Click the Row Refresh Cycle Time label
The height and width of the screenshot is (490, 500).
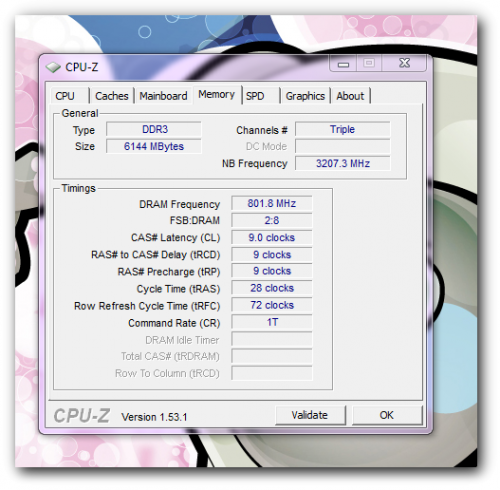pos(147,306)
